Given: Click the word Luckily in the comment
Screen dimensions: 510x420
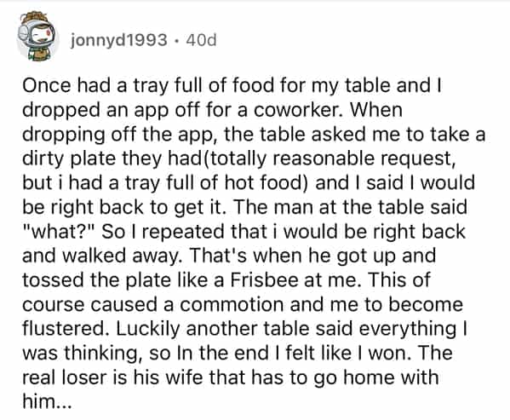Looking at the screenshot, I should tap(147, 330).
